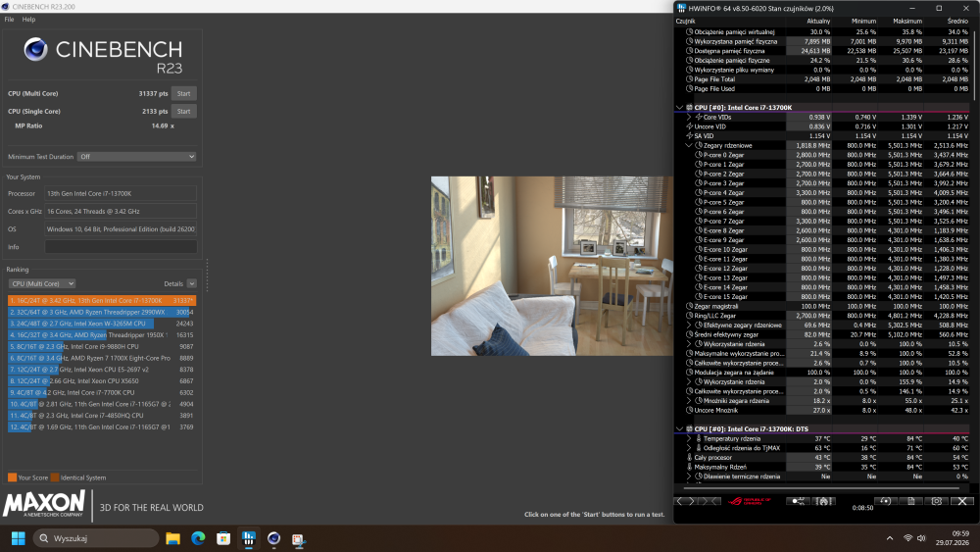Open the Windows Start menu
Screen dimensions: 980x552
coord(18,538)
